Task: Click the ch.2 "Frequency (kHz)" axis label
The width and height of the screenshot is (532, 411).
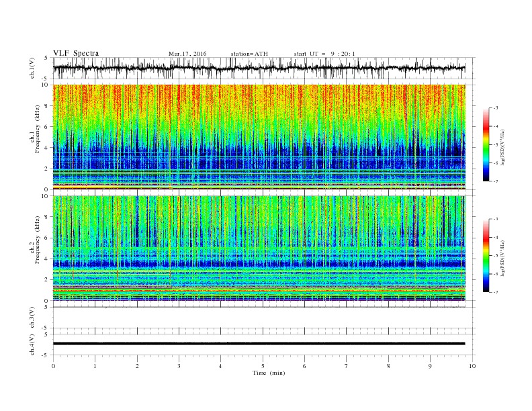Action: [x=38, y=239]
